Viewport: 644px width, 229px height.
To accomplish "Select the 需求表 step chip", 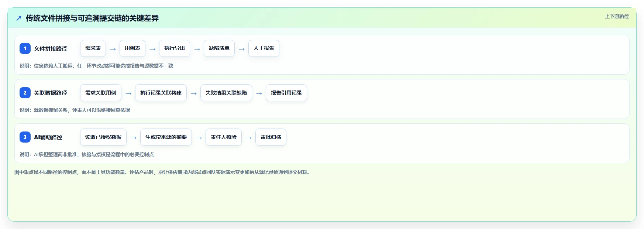I will point(93,48).
